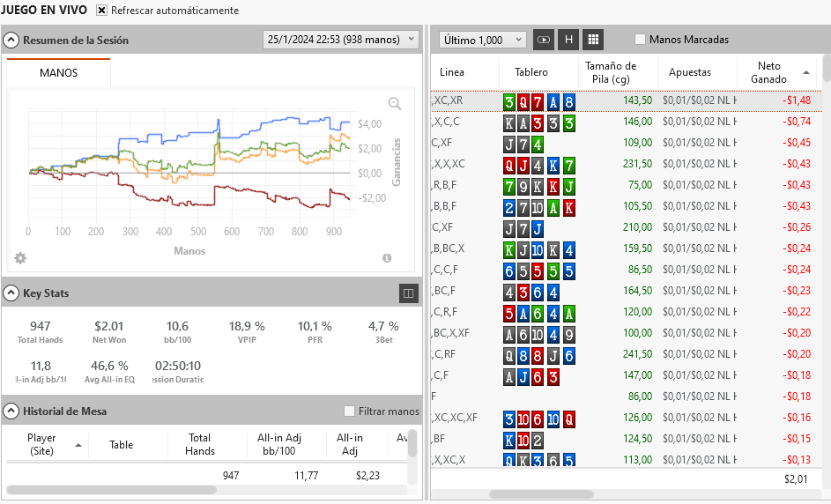Click the Player (Site) sort arrow
The width and height of the screenshot is (831, 504).
click(x=78, y=445)
